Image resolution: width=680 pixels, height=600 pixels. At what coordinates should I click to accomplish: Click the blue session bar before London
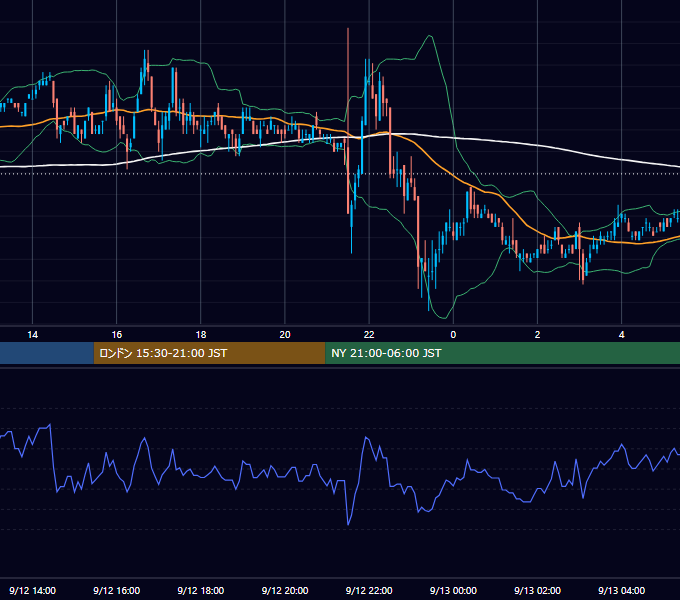click(x=47, y=353)
